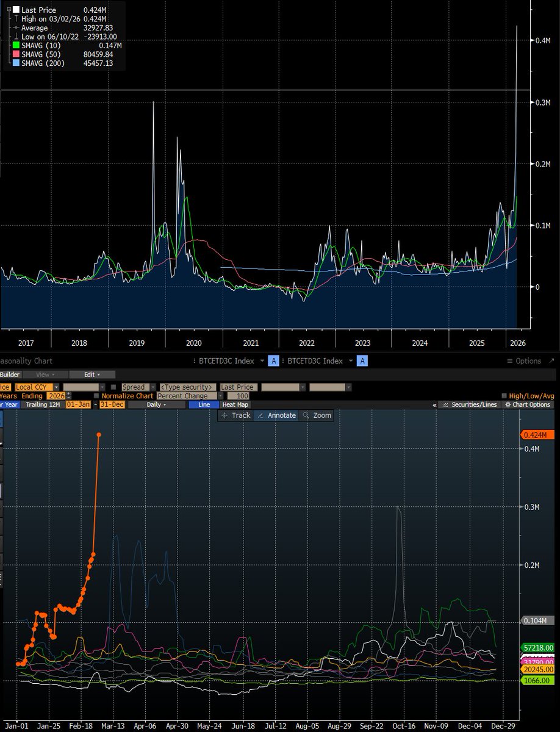This screenshot has width=560, height=732.
Task: Click the Average marker icon in legend
Action: point(16,27)
